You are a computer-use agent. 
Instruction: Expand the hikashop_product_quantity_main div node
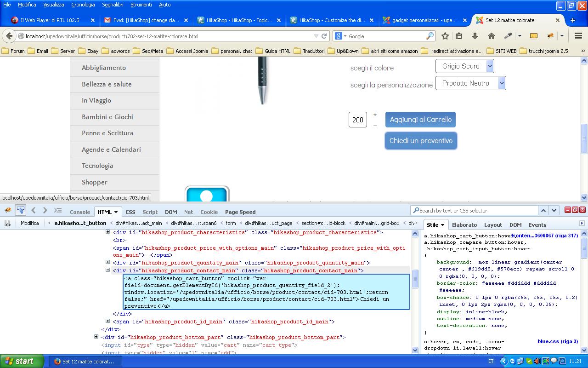[x=108, y=262]
